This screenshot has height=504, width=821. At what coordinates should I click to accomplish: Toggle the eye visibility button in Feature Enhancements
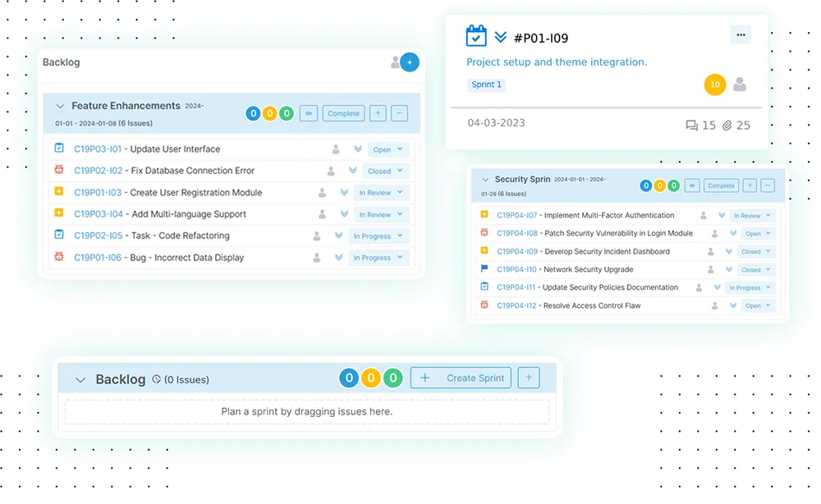click(x=309, y=114)
